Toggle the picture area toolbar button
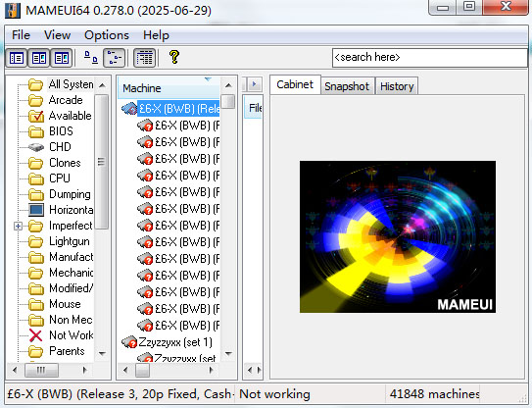This screenshot has height=408, width=532. pos(39,58)
